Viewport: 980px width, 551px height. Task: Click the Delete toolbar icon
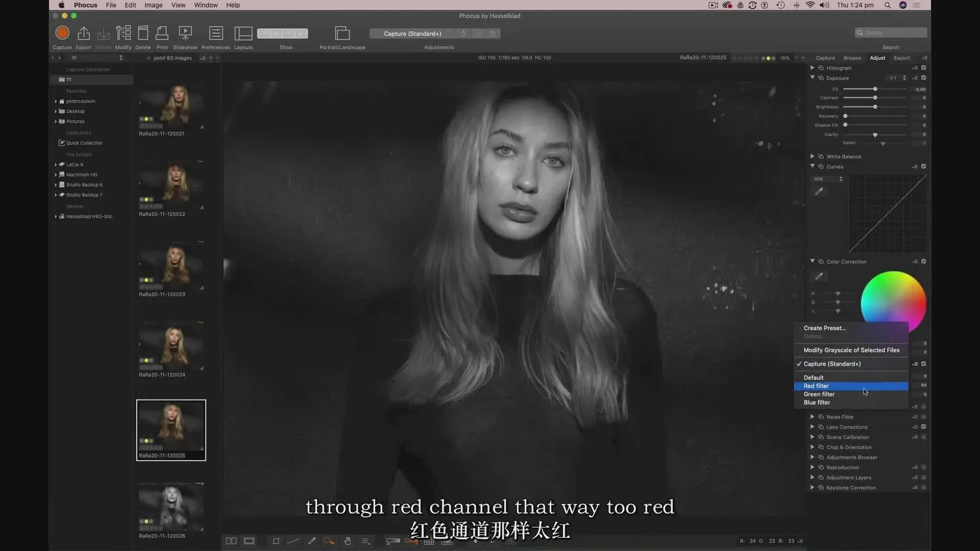[143, 33]
